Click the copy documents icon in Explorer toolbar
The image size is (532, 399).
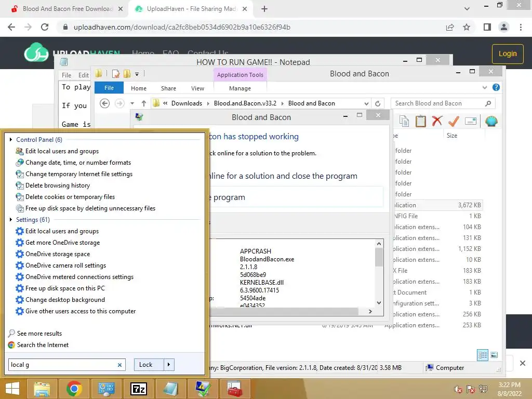point(404,121)
